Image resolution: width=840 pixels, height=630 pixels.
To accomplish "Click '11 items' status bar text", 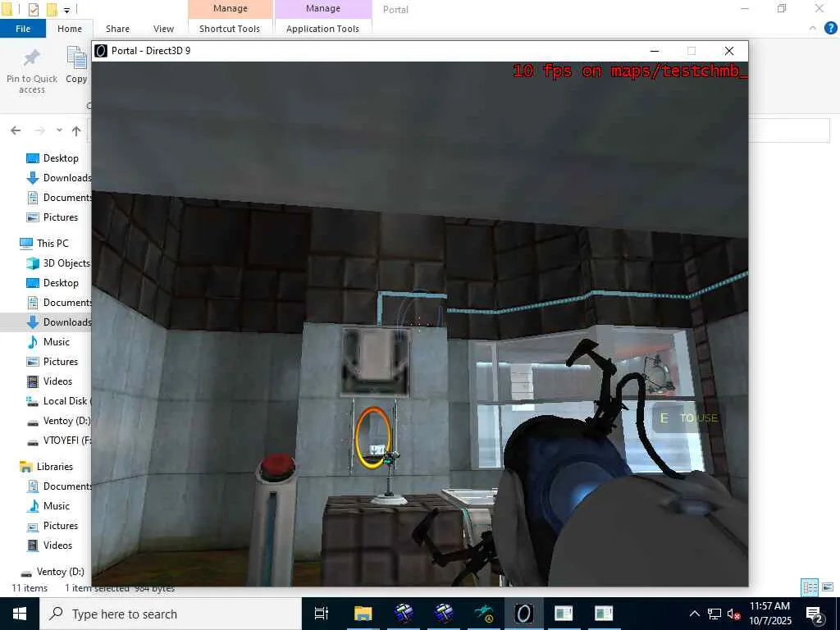I will pos(30,588).
